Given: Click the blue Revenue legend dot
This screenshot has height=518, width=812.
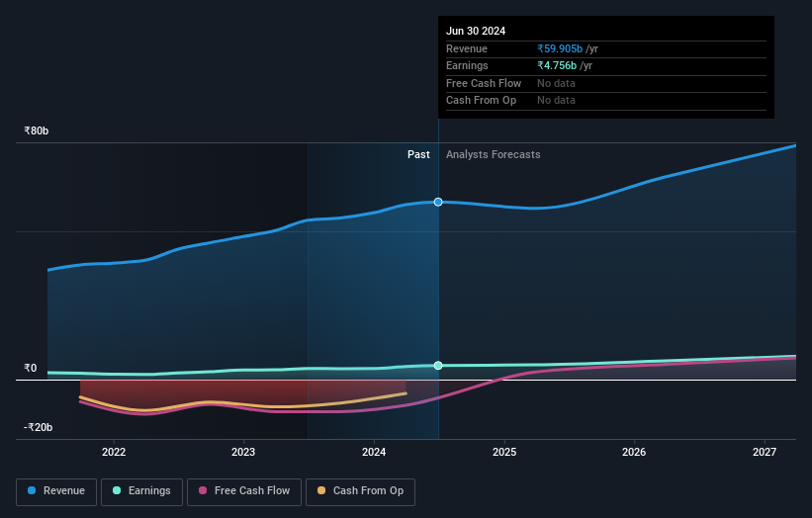Looking at the screenshot, I should coord(32,490).
